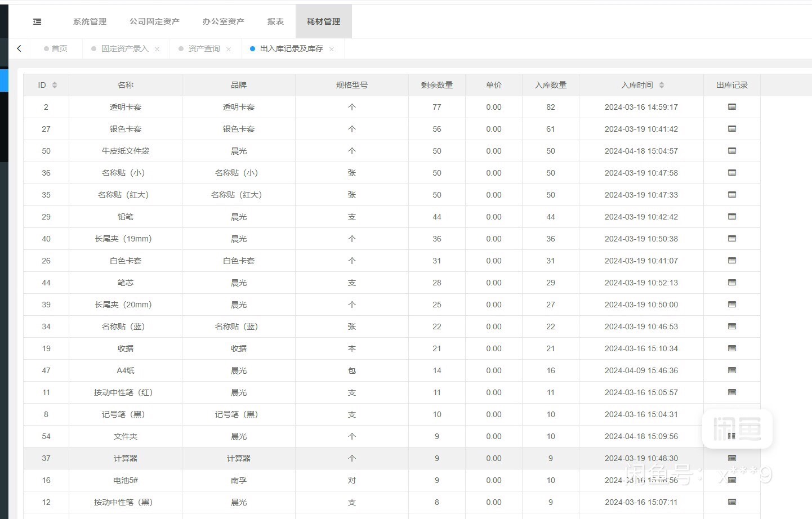Open the 报表 menu
The width and height of the screenshot is (812, 519).
(275, 21)
